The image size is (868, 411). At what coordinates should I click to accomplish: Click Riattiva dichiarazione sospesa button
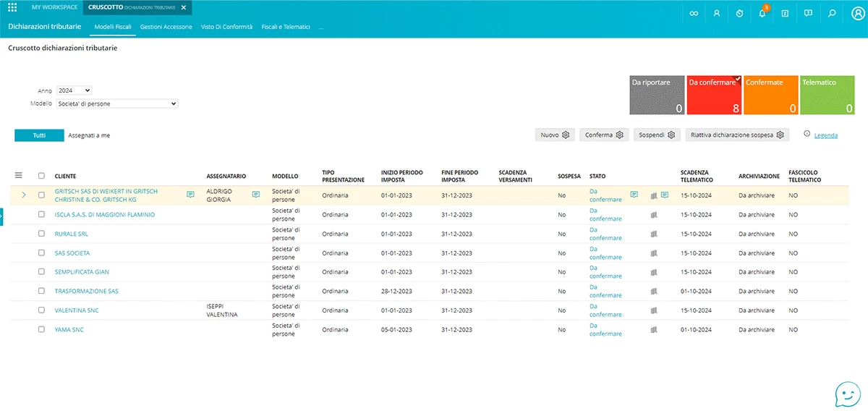[737, 135]
